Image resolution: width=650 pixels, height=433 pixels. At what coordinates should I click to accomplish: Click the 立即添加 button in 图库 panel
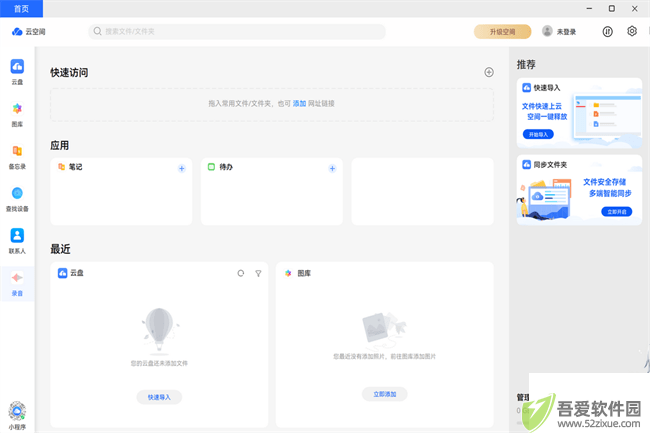(x=385, y=394)
